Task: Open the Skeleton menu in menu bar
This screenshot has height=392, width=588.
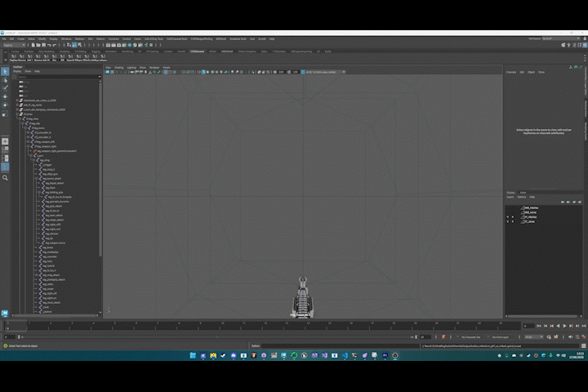Action: point(79,38)
